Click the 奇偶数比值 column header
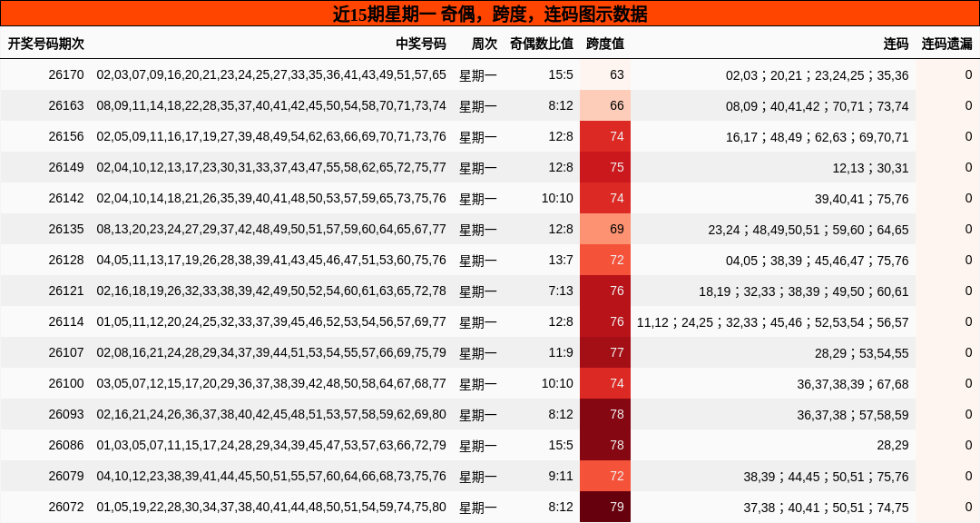The image size is (980, 523). click(541, 44)
